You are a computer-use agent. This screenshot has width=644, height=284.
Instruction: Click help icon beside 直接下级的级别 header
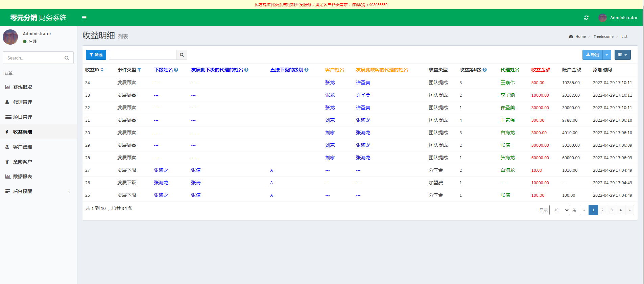(306, 70)
